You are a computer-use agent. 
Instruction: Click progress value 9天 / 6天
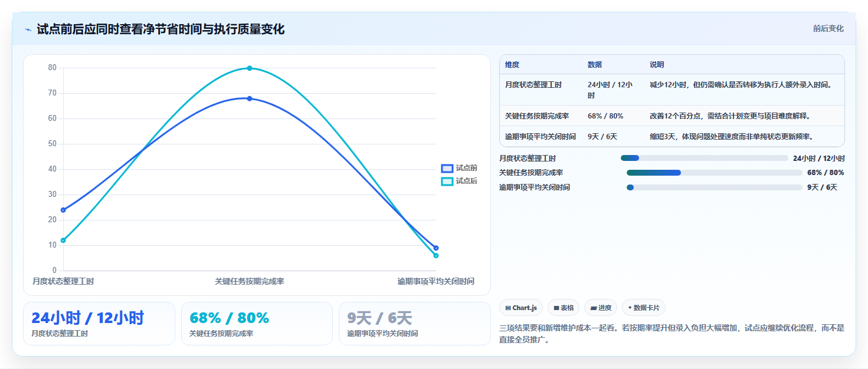(x=822, y=187)
